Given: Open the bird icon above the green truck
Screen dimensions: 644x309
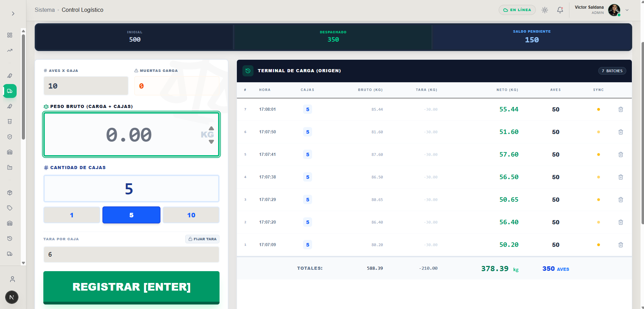Looking at the screenshot, I should click(x=10, y=76).
